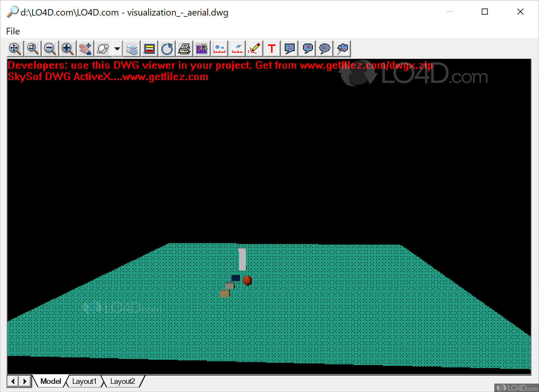Close the DWG viewer window
Screen dimensions: 539x392
520,12
